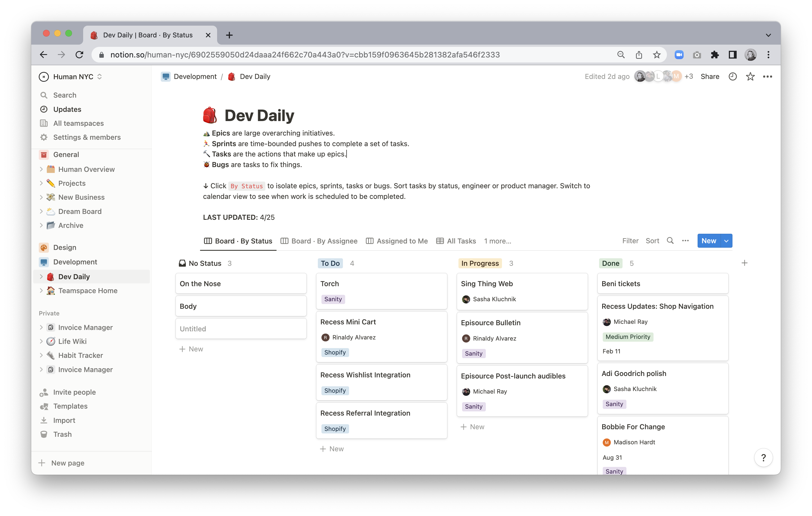
Task: Add a new board group column
Action: pyautogui.click(x=744, y=263)
